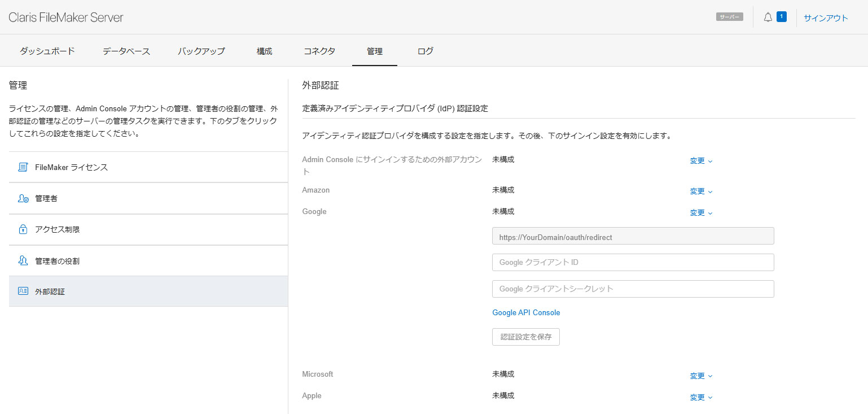Focus the Google クライアントシークレット field

(633, 289)
